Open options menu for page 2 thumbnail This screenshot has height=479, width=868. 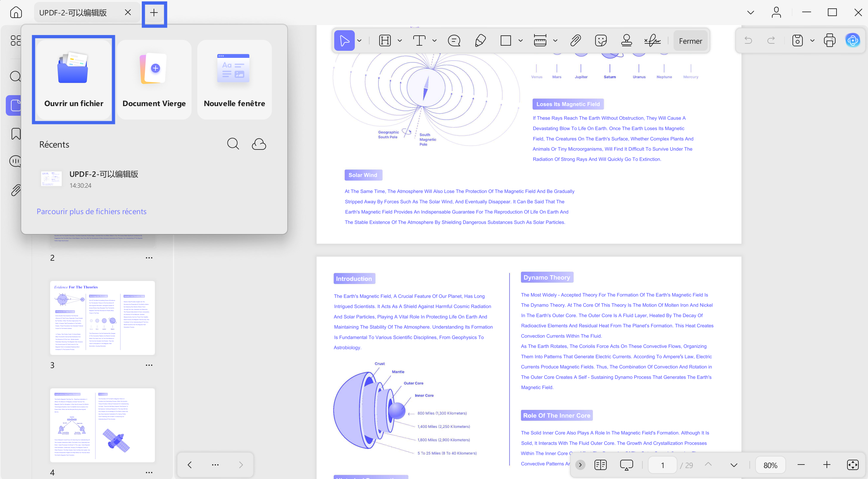(x=149, y=258)
